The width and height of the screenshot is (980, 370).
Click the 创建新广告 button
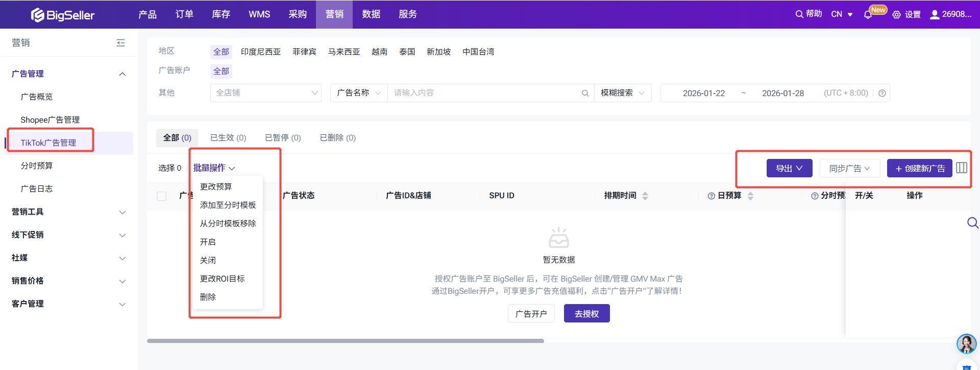tap(919, 168)
